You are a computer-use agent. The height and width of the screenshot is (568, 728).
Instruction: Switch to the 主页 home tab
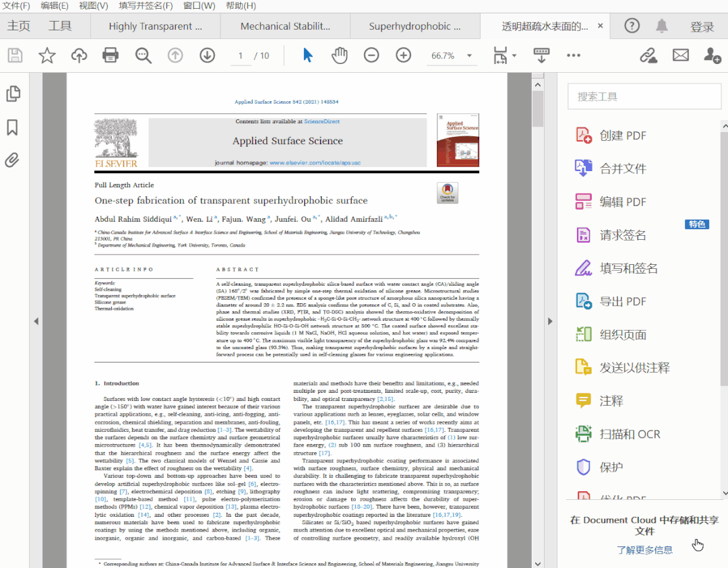point(19,26)
